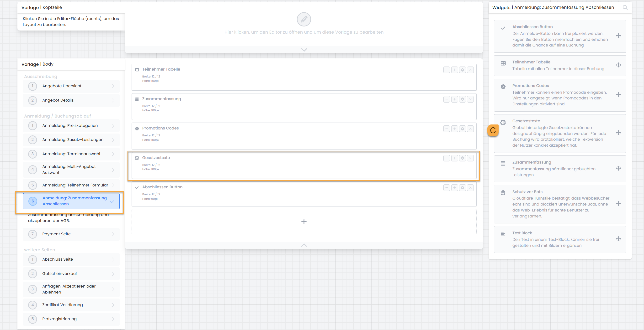This screenshot has height=330, width=644.
Task: Select Zertifikat Validierung page
Action: 71,305
